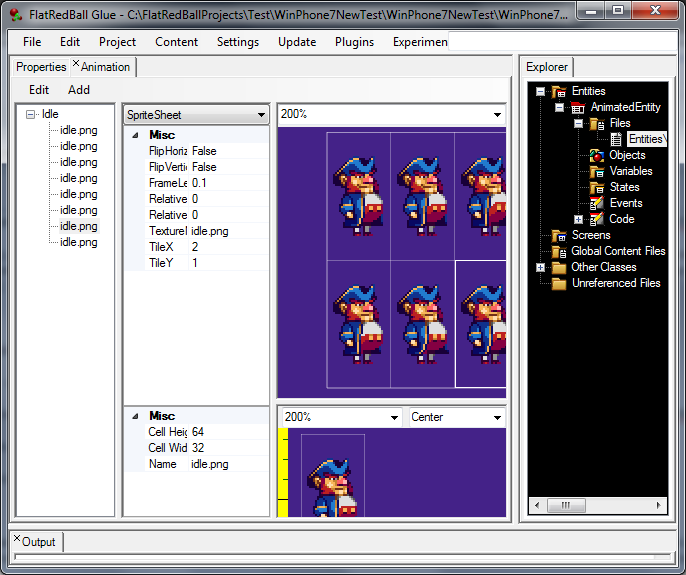Expand the Other Classes node
Screen dimensions: 686x575
541,267
